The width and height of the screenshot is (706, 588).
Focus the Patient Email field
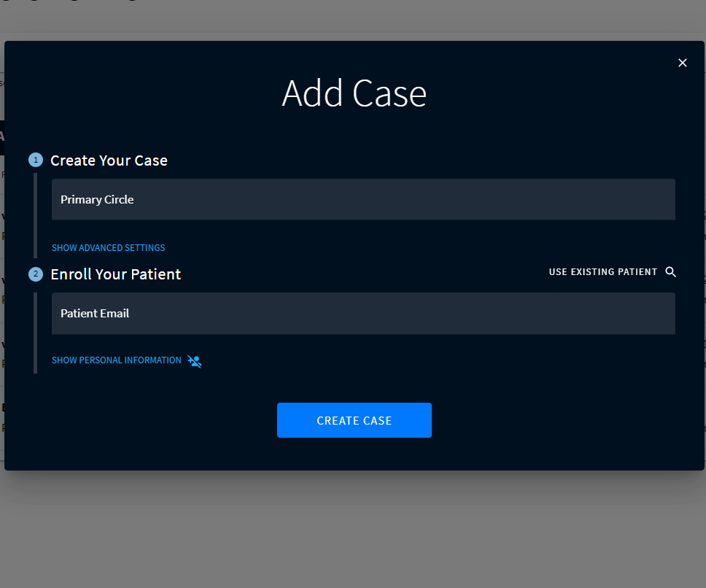[363, 314]
